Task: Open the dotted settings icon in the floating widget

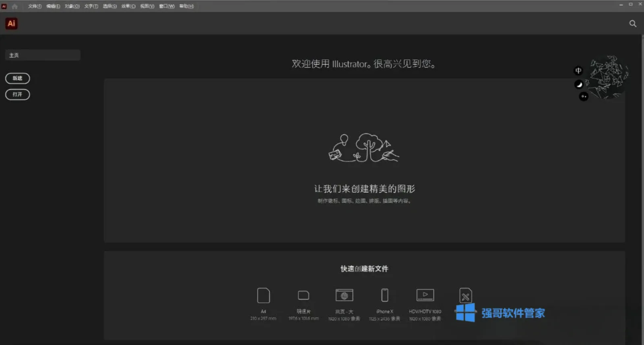Action: click(x=584, y=96)
